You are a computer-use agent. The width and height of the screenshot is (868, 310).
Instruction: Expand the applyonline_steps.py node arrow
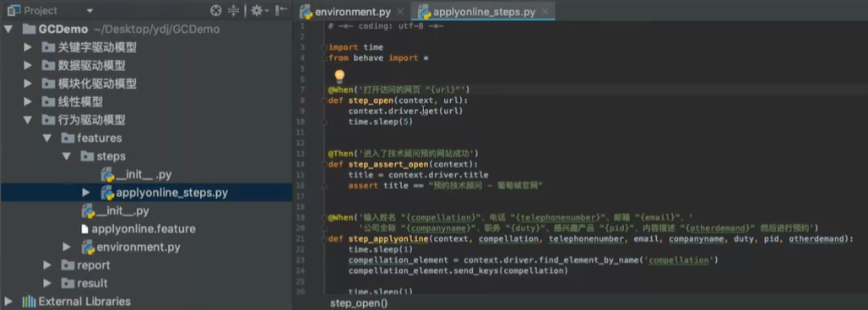(x=86, y=193)
